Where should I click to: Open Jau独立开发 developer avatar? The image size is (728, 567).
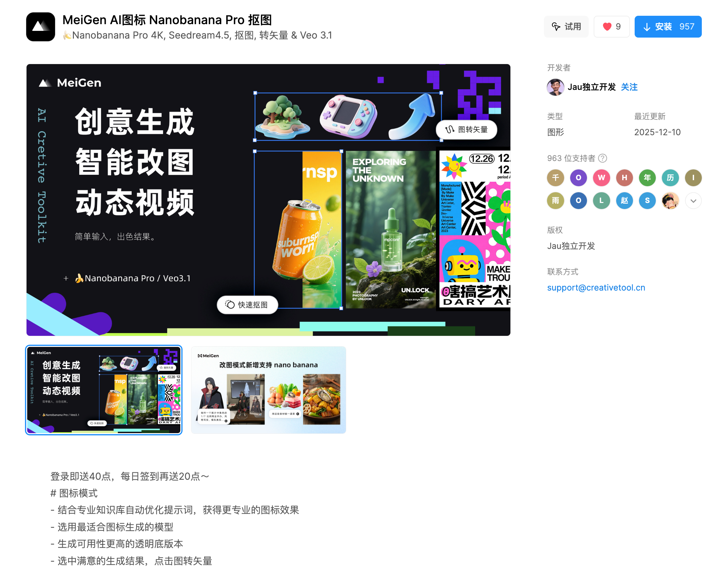click(555, 87)
